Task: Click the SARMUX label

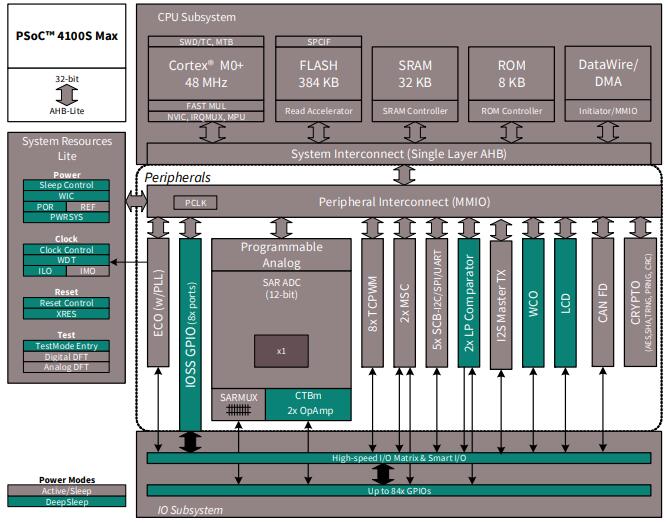Action: click(x=239, y=397)
